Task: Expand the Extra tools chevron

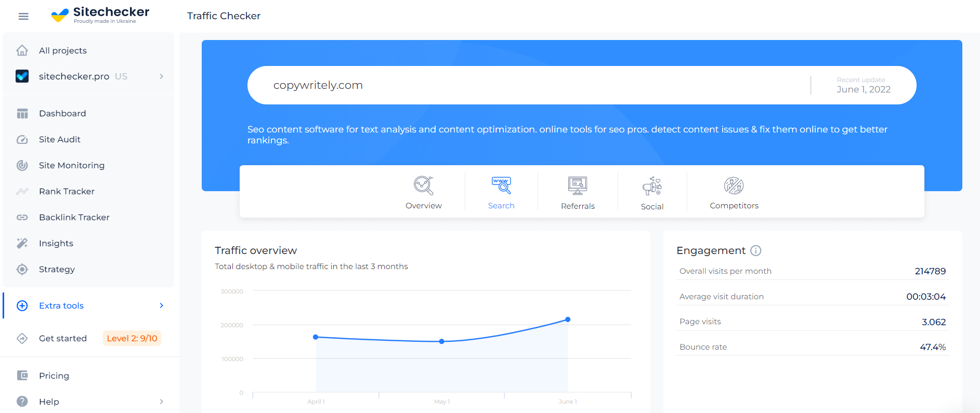Action: point(162,305)
